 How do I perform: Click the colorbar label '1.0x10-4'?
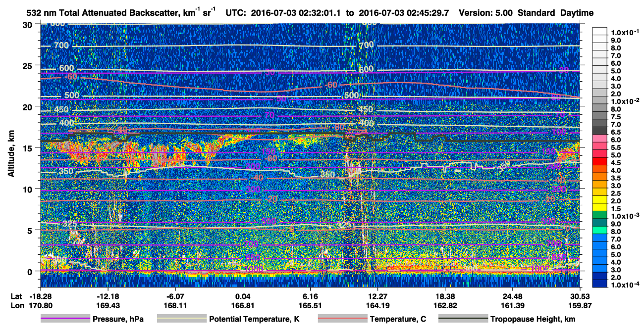point(626,285)
